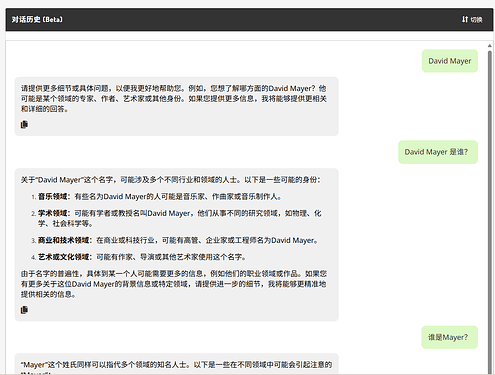This screenshot has width=495, height=375.
Task: Click the 切换 switch button in header
Action: pos(472,20)
